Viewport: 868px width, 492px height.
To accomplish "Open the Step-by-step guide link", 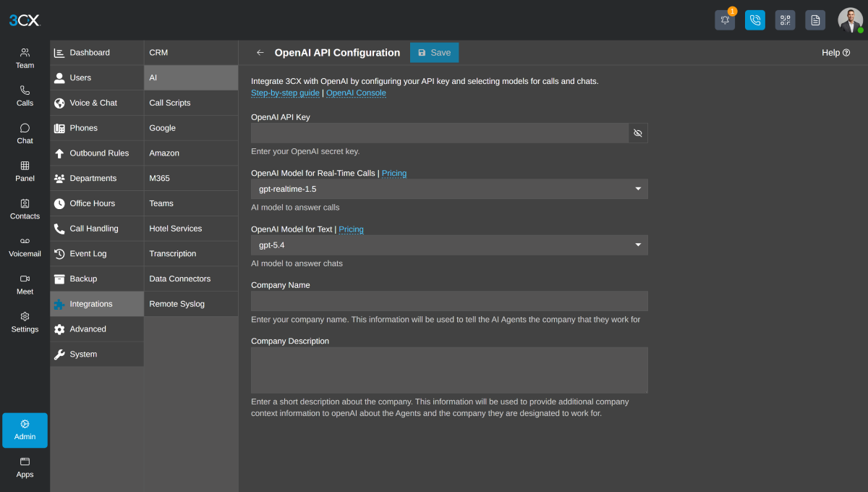I will [x=285, y=93].
